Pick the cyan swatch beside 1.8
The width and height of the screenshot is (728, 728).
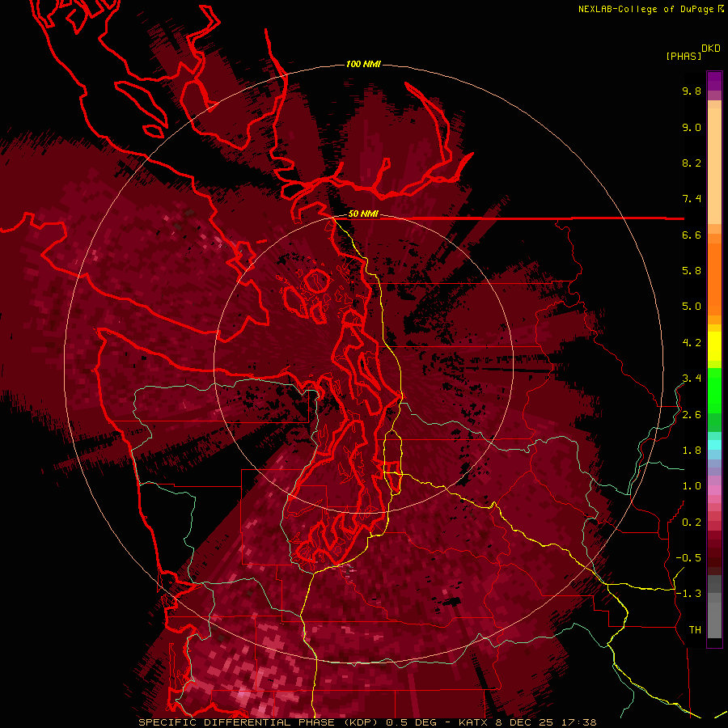click(714, 444)
